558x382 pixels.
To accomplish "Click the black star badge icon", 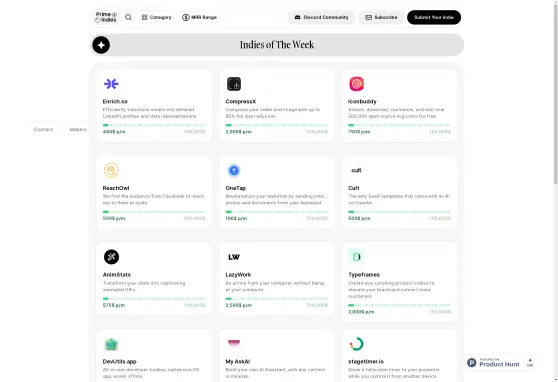I will (x=101, y=45).
